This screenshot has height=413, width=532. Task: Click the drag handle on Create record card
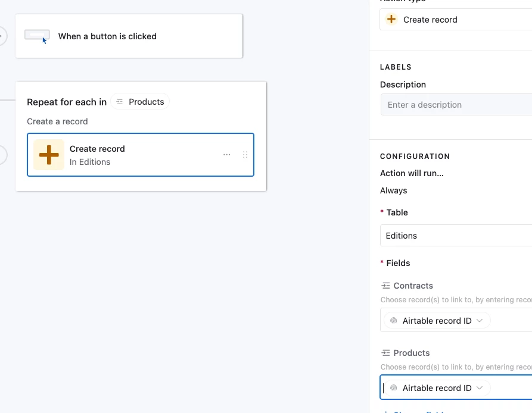point(245,155)
